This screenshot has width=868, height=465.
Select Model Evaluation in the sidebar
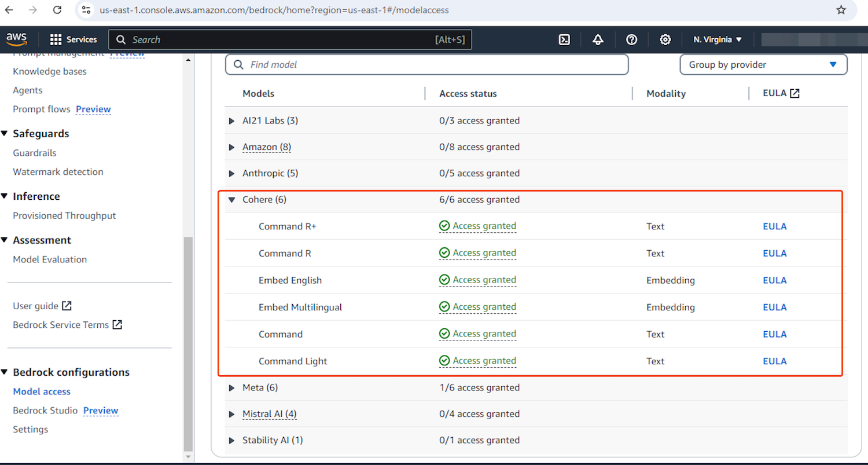pyautogui.click(x=50, y=259)
